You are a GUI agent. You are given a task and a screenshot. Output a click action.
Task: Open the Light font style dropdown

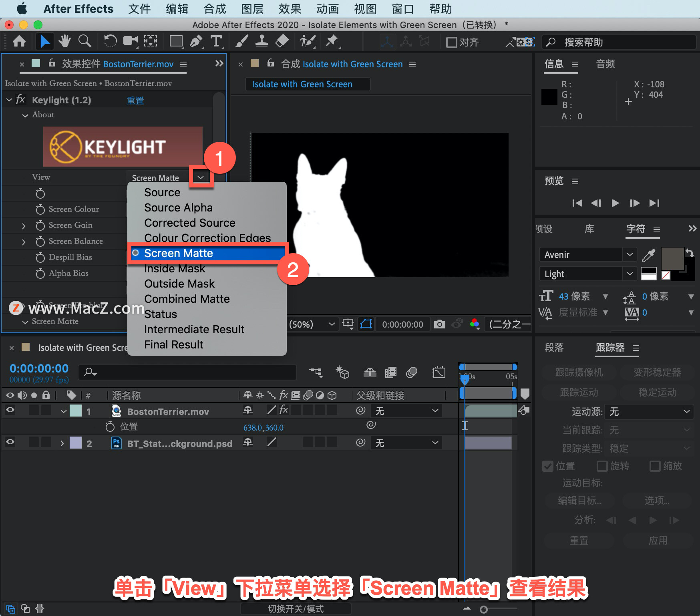tap(630, 274)
